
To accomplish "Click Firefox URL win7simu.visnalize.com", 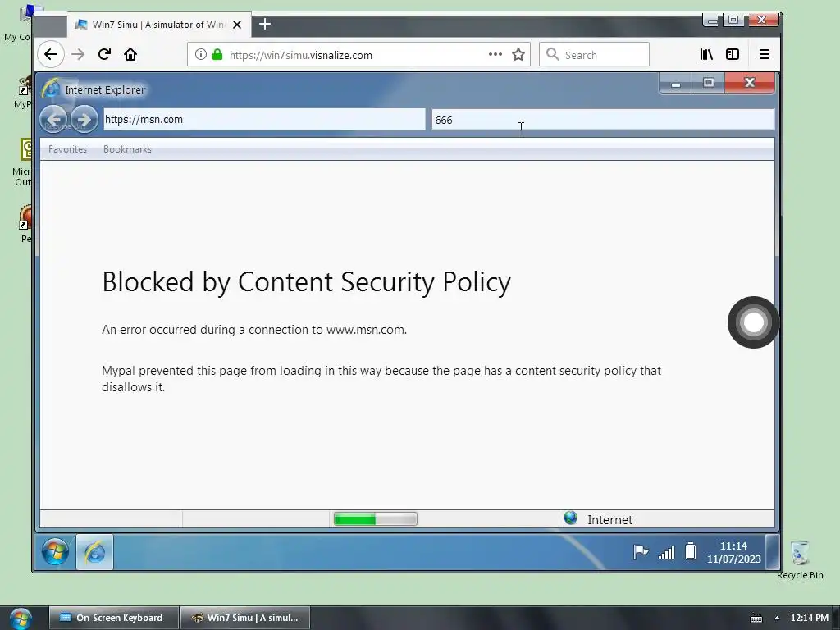I will point(300,55).
